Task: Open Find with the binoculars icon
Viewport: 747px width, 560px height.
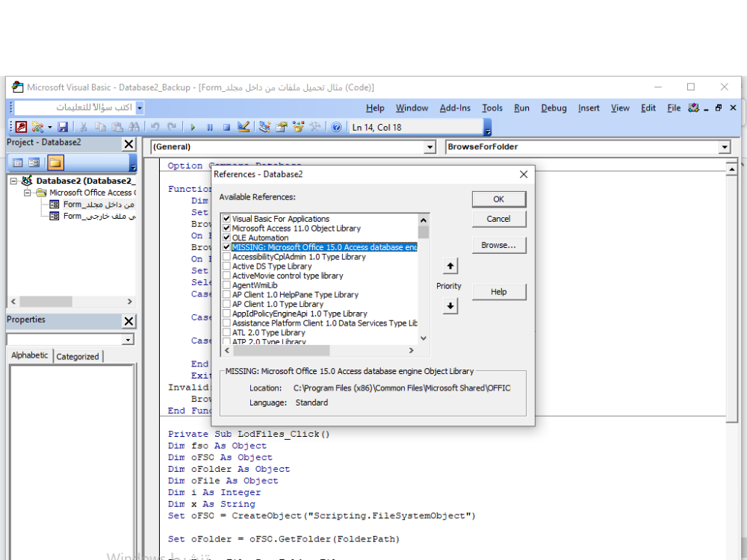Action: point(134,127)
